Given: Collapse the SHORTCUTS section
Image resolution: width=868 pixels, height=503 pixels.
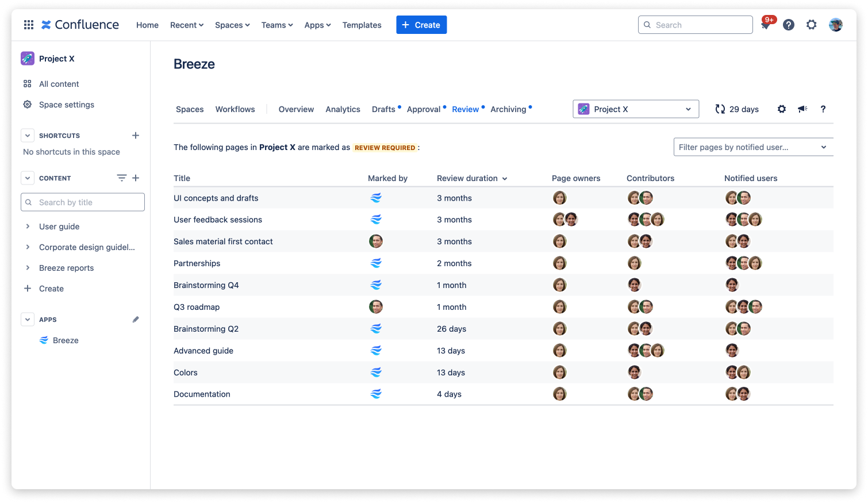Looking at the screenshot, I should [28, 136].
